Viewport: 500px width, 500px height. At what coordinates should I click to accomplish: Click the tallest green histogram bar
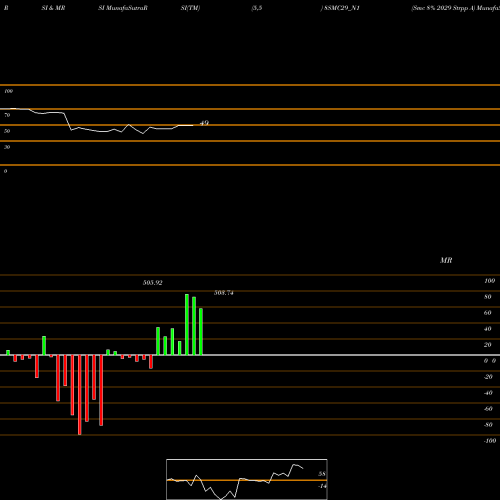click(x=187, y=325)
